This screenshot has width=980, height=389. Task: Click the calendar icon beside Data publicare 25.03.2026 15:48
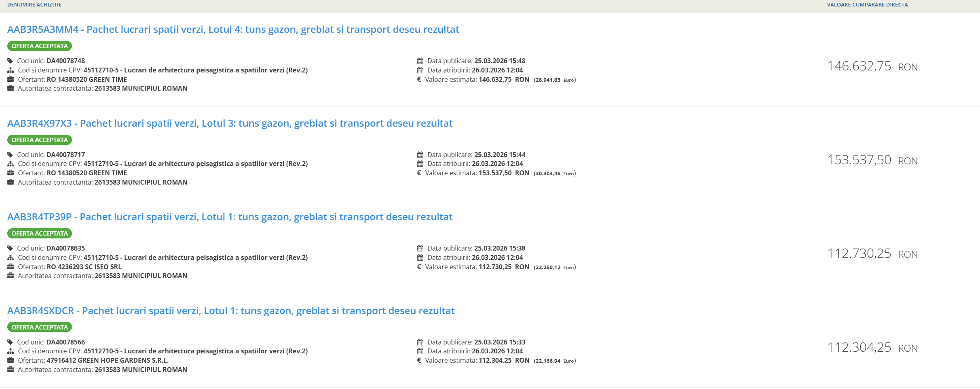pyautogui.click(x=420, y=61)
